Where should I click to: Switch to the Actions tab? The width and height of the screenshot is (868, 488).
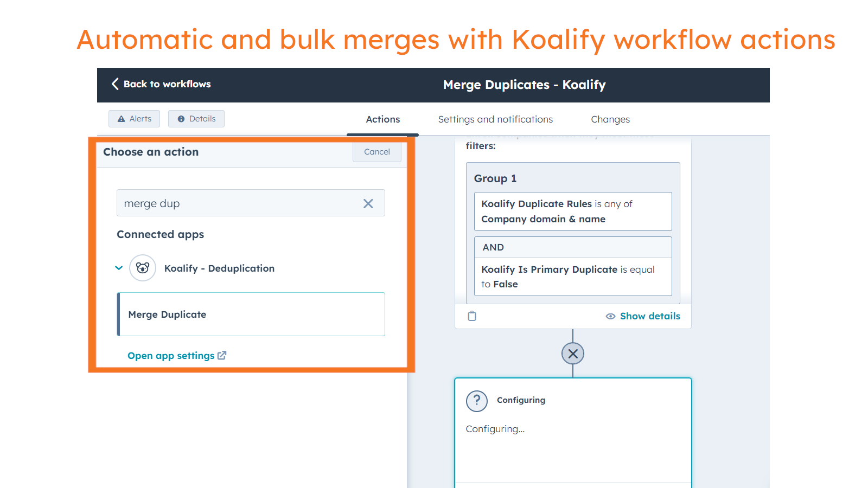[x=382, y=119]
